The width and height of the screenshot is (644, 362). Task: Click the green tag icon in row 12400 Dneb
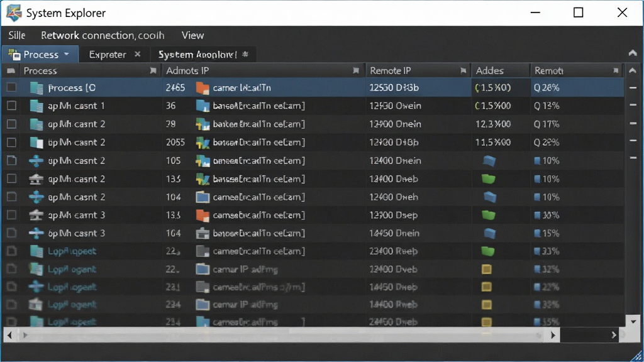[488, 179]
